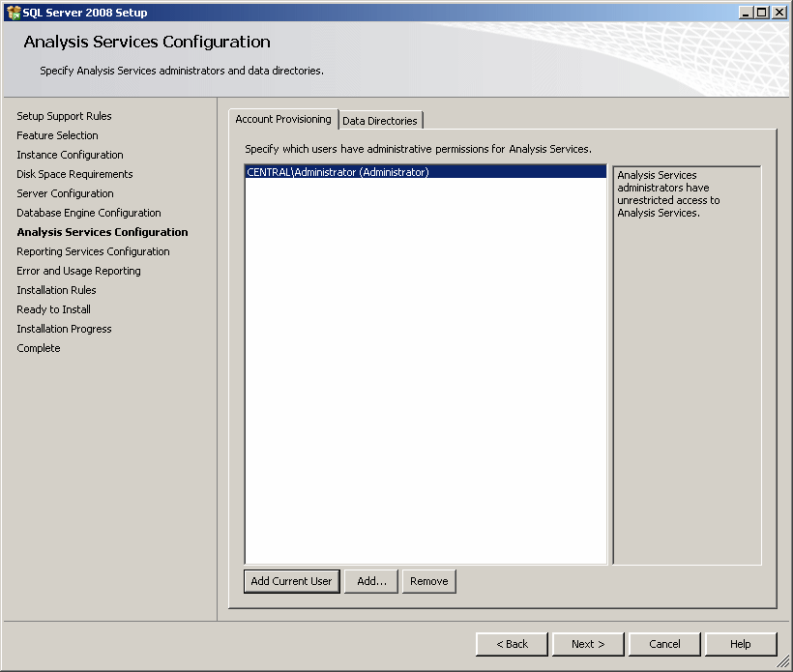Click Instance Configuration step in sidebar
This screenshot has height=672, width=793.
pyautogui.click(x=71, y=155)
